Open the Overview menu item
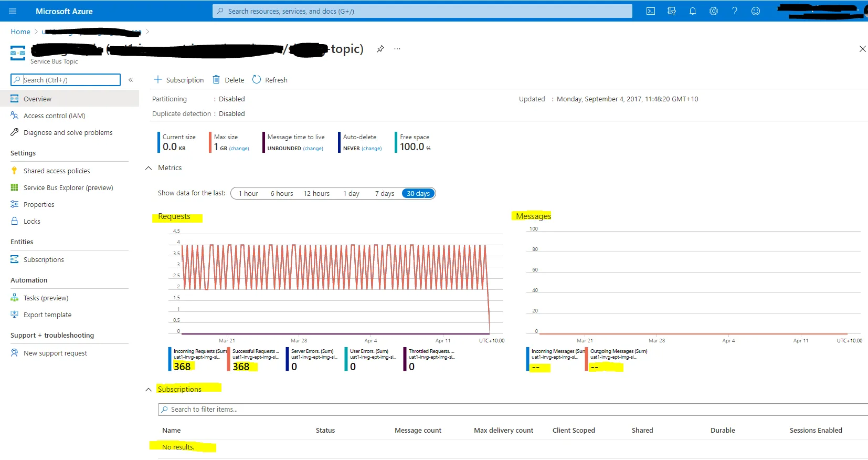Viewport: 868px width, 460px height. (69, 99)
